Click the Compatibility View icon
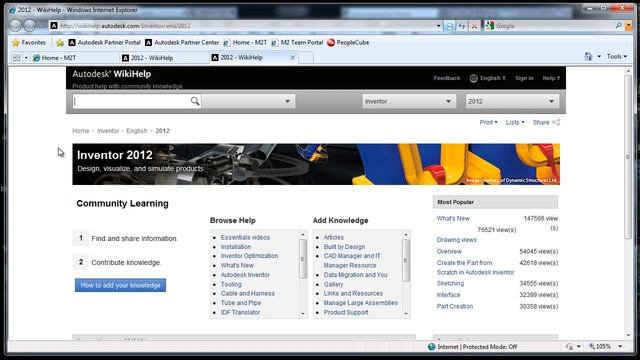Screen dimensions: 640x360 (x=450, y=26)
